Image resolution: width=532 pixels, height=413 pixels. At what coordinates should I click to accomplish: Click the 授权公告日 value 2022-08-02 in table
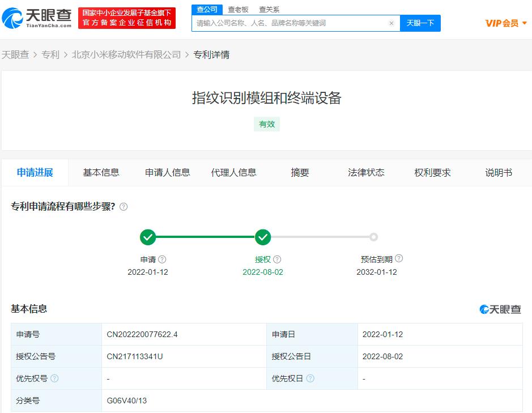coord(383,357)
